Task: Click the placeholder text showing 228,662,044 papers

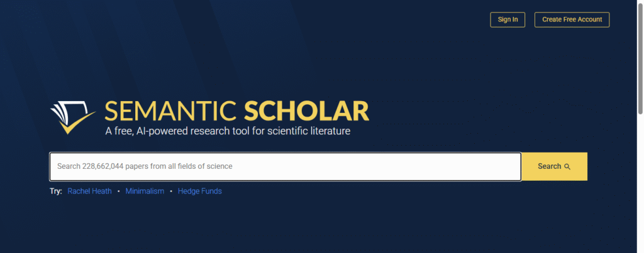Action: click(145, 166)
